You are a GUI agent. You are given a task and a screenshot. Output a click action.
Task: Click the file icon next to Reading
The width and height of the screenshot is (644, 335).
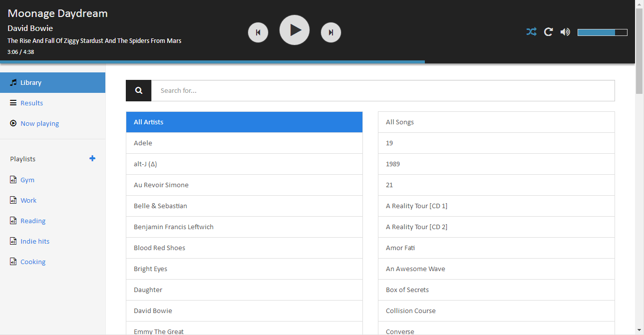coord(13,221)
